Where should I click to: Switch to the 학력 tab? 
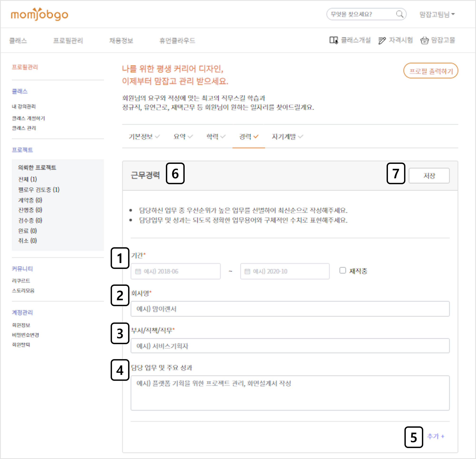tap(215, 137)
